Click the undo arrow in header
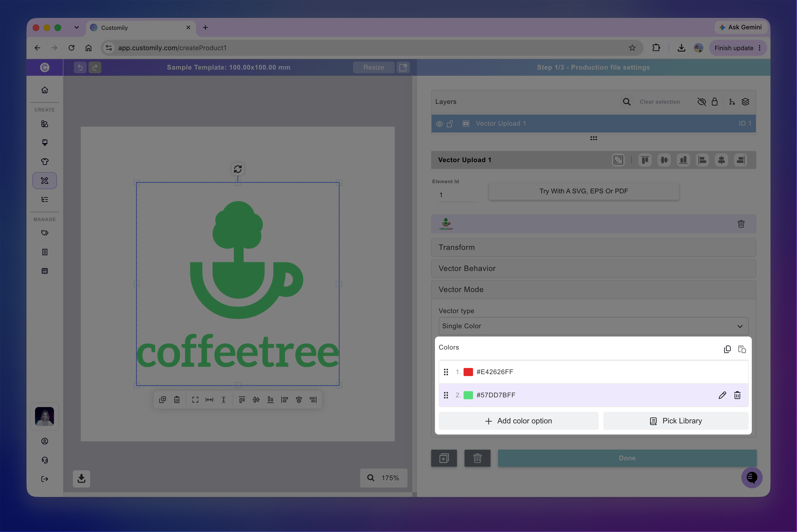 (x=80, y=67)
